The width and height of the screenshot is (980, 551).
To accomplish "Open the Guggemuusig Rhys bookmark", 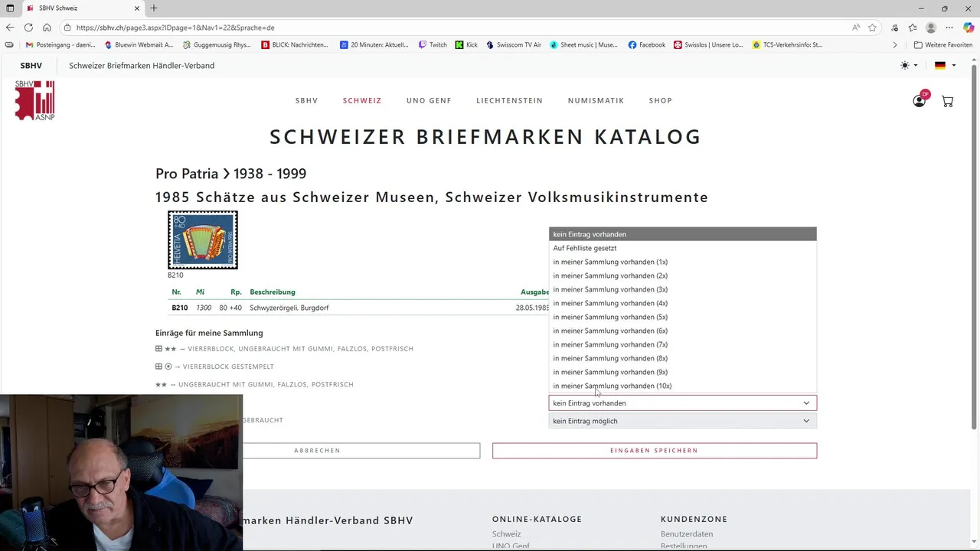I will [x=217, y=45].
